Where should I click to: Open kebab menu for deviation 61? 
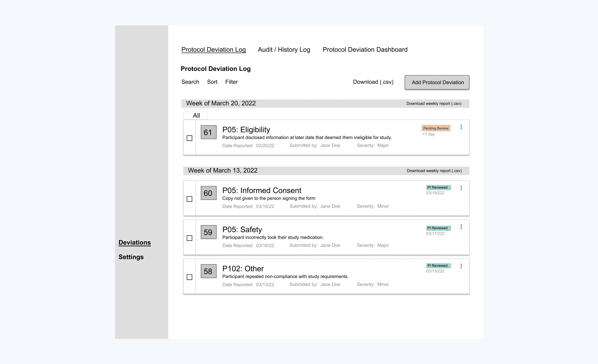click(461, 127)
